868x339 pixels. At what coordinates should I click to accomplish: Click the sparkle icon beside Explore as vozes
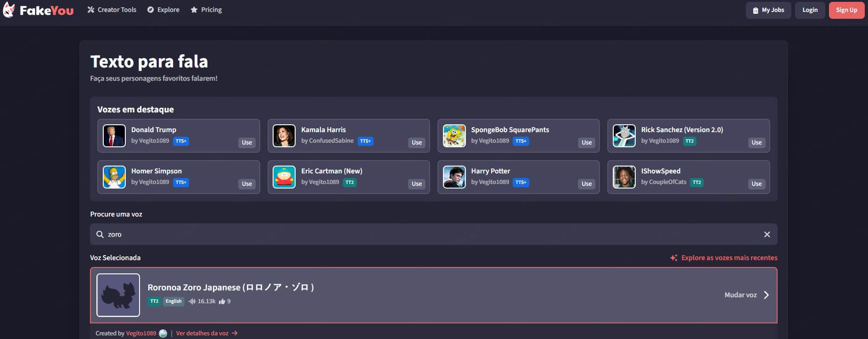[x=674, y=258]
